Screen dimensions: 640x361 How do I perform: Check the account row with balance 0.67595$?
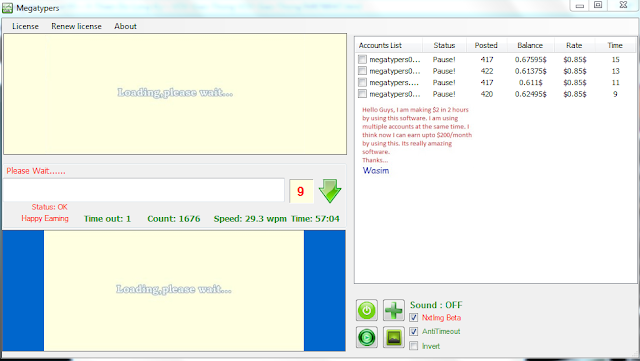(362, 59)
